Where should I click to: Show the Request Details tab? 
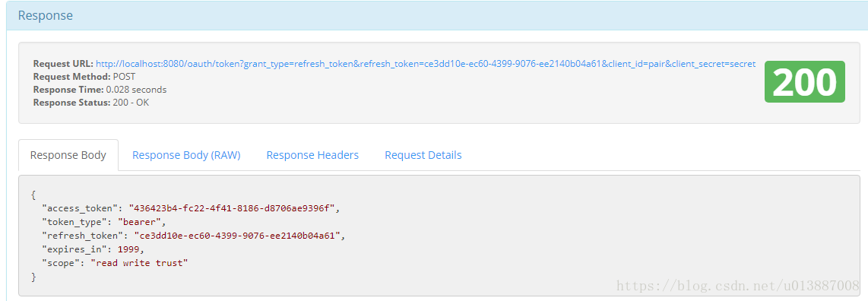point(423,155)
